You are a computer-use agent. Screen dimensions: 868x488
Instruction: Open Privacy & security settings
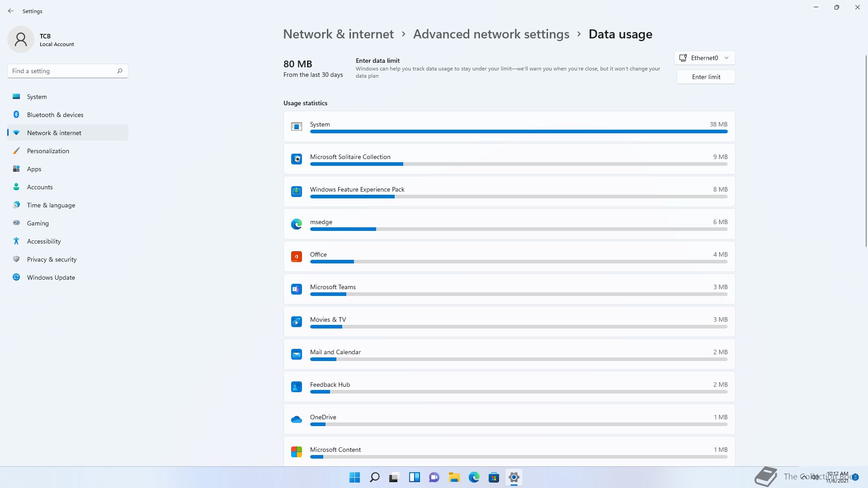[68, 259]
